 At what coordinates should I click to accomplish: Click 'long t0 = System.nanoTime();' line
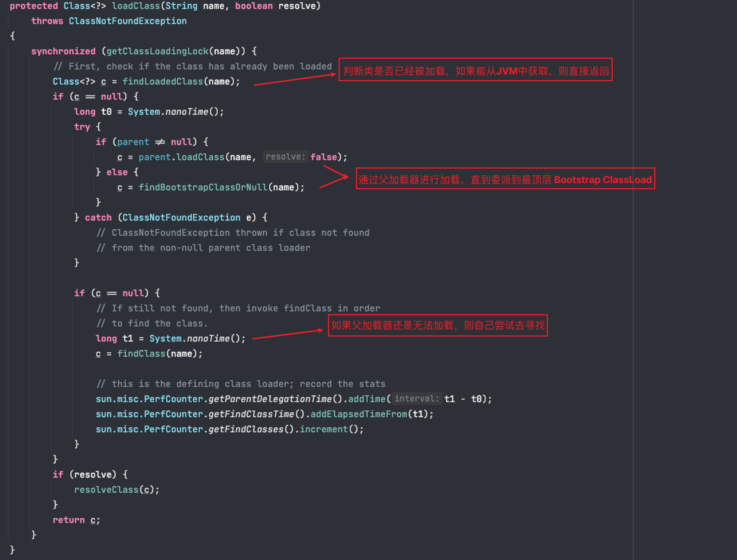149,112
